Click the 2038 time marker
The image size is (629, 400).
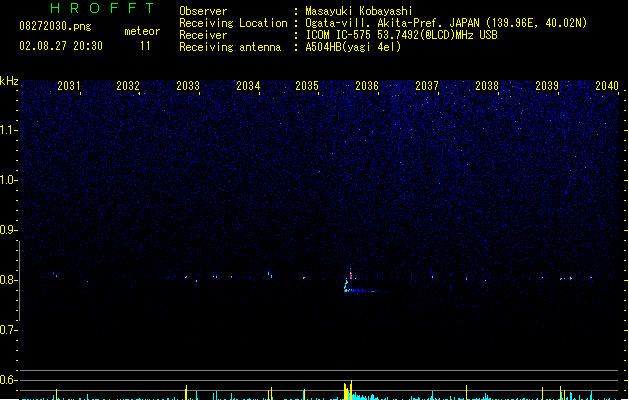point(487,86)
